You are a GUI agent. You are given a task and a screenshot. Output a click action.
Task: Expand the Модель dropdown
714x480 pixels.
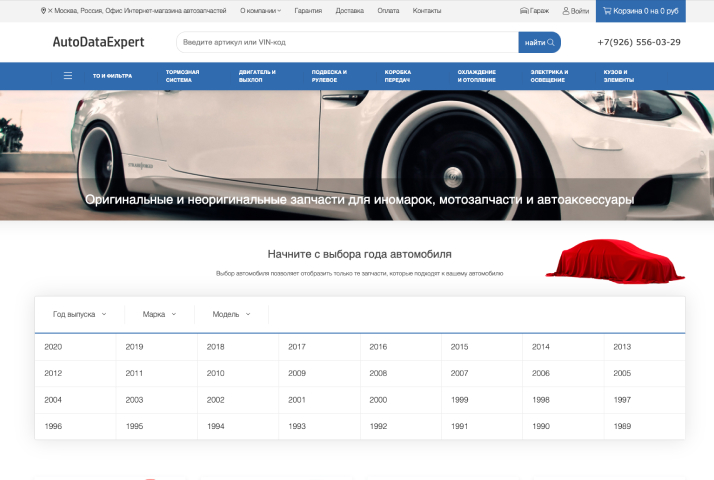(x=231, y=314)
